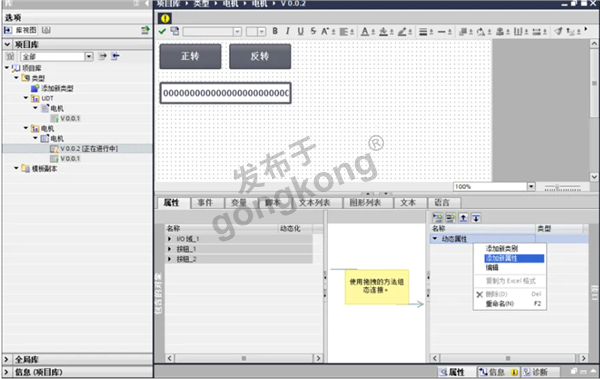Toggle italic text formatting

point(287,31)
